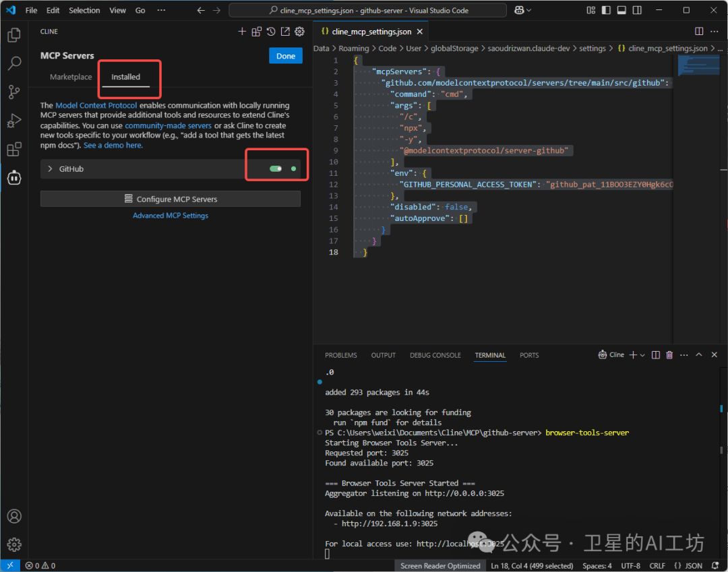Expand the GitHub server row
The image size is (728, 572).
point(50,169)
